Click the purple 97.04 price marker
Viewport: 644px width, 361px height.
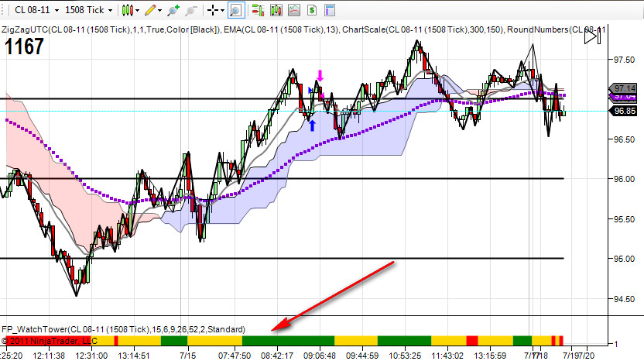coord(624,97)
